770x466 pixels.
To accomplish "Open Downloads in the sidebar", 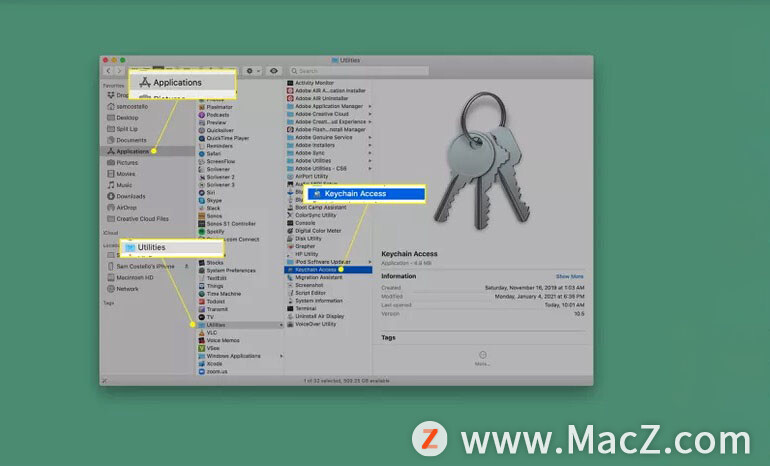I will [x=126, y=196].
